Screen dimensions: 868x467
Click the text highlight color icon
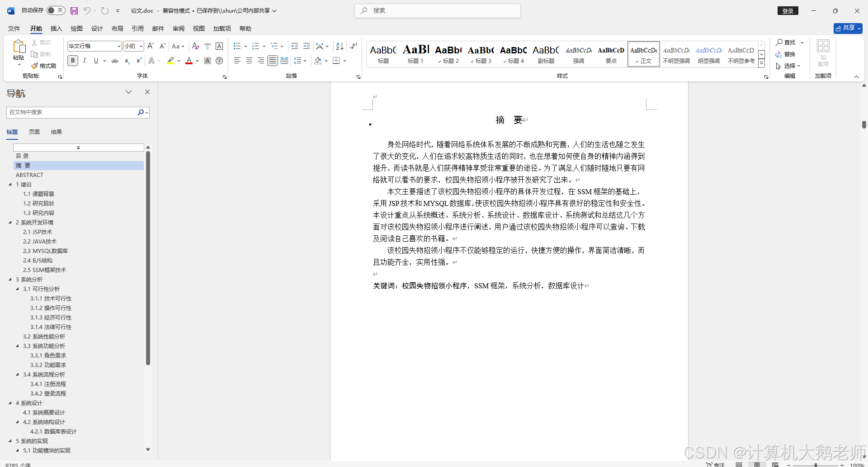170,60
